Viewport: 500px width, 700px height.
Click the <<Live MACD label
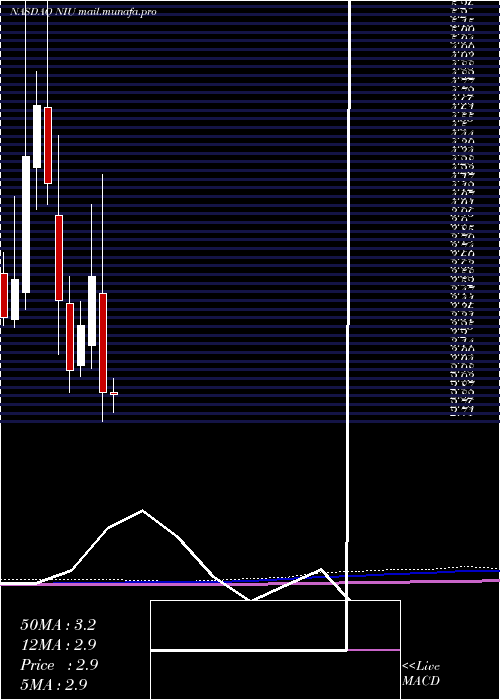pyautogui.click(x=421, y=674)
